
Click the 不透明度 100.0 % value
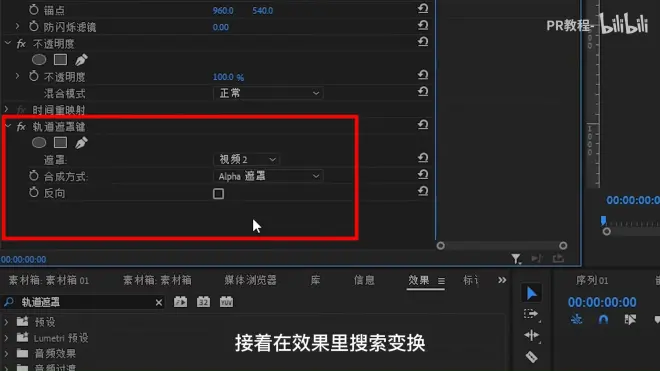(x=228, y=77)
